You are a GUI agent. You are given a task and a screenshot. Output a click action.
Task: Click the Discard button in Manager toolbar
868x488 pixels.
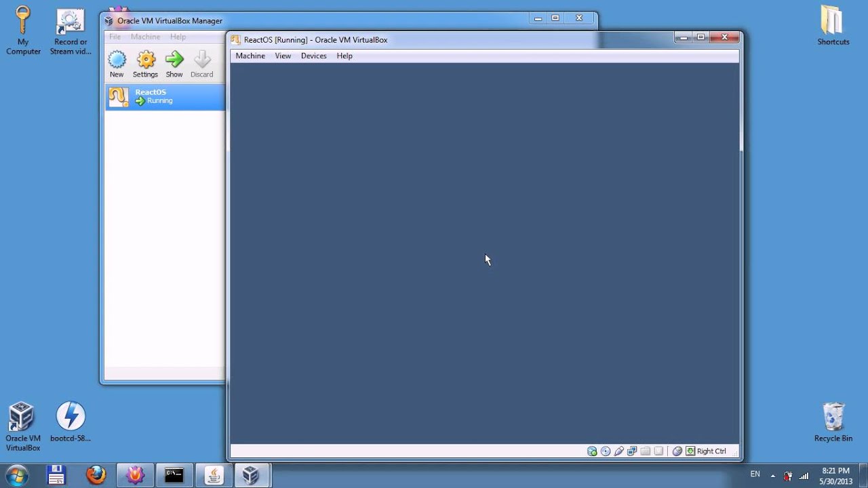click(x=201, y=64)
